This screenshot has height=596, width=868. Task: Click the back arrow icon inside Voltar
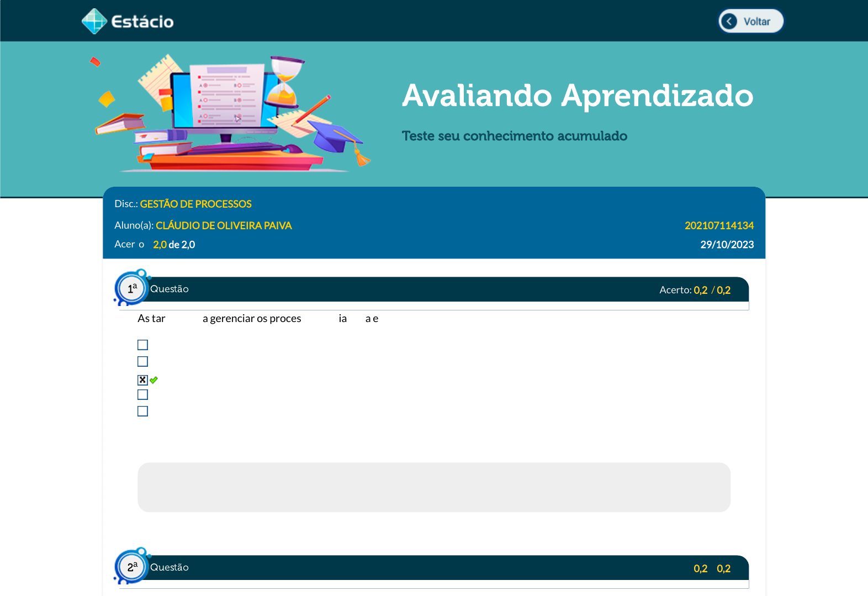pyautogui.click(x=729, y=22)
